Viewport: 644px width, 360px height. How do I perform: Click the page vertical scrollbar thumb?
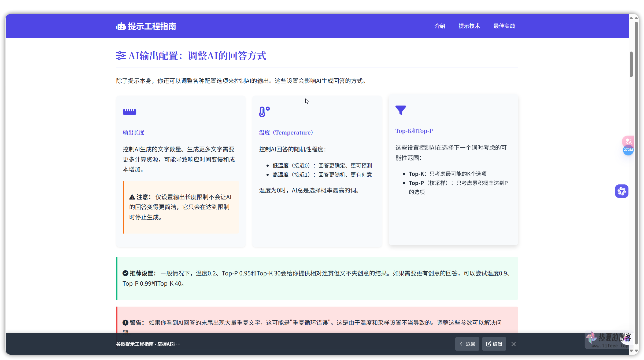(631, 64)
